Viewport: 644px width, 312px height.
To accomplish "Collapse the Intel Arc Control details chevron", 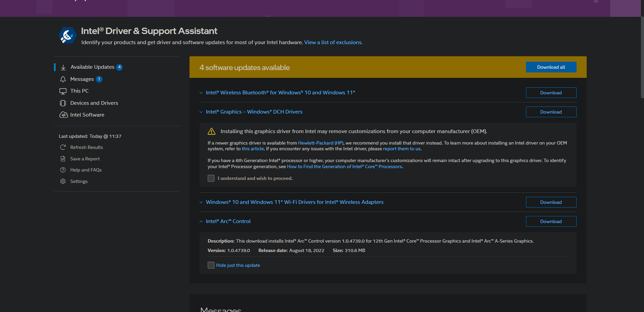I will 201,222.
